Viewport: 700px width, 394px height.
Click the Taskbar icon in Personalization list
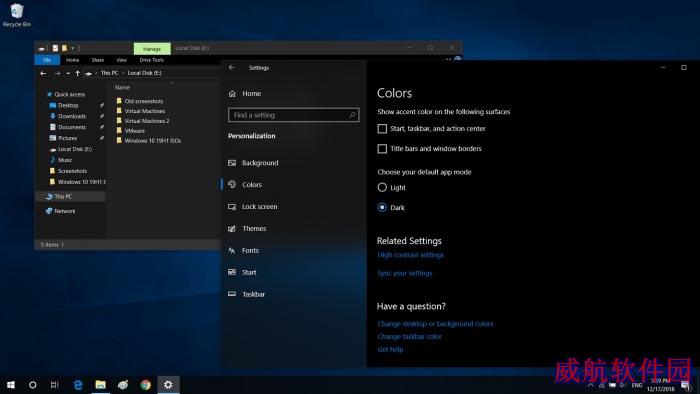[x=232, y=294]
